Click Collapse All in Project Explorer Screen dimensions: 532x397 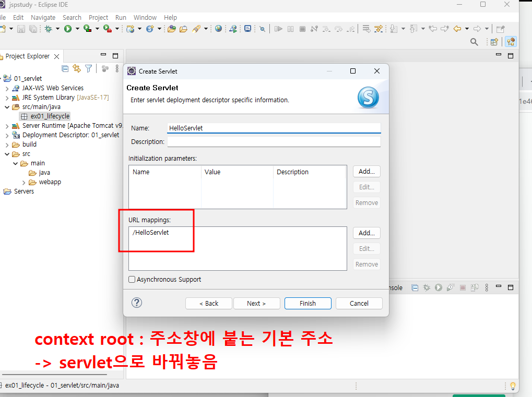[65, 69]
